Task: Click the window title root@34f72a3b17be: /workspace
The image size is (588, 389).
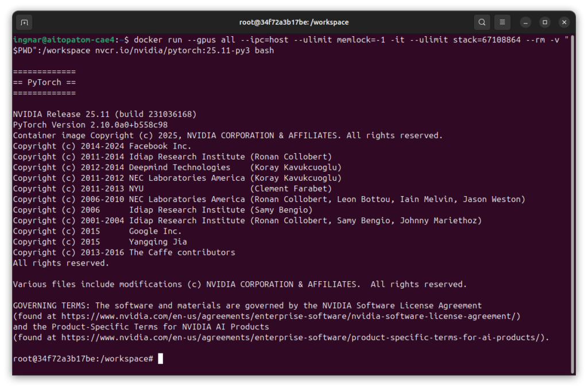Action: 293,22
